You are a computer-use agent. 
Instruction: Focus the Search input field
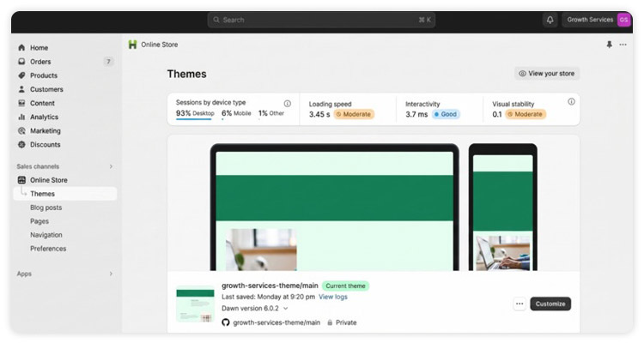tap(321, 20)
